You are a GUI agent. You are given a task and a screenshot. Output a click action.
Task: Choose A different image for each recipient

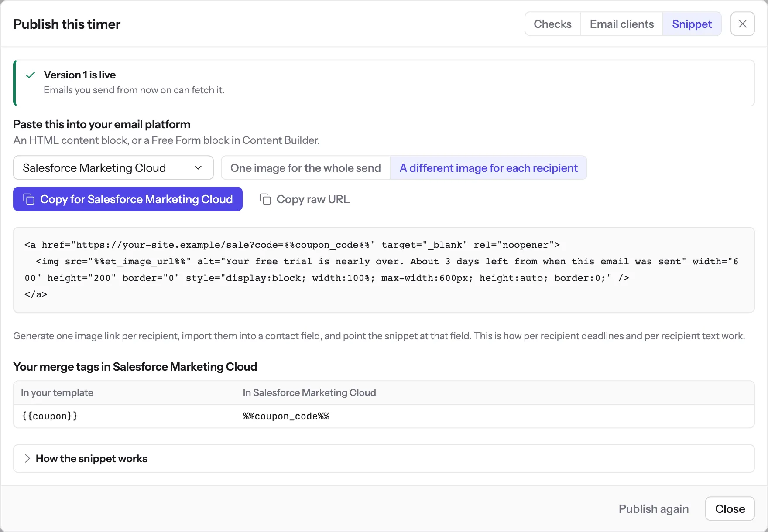[x=488, y=168]
